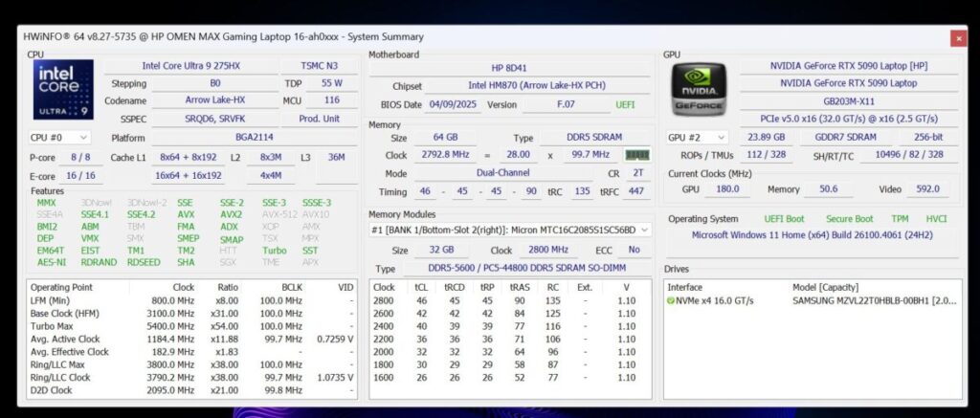Click the P-core 8 / 8 value
Viewport: 980px width, 418px height.
[80, 158]
